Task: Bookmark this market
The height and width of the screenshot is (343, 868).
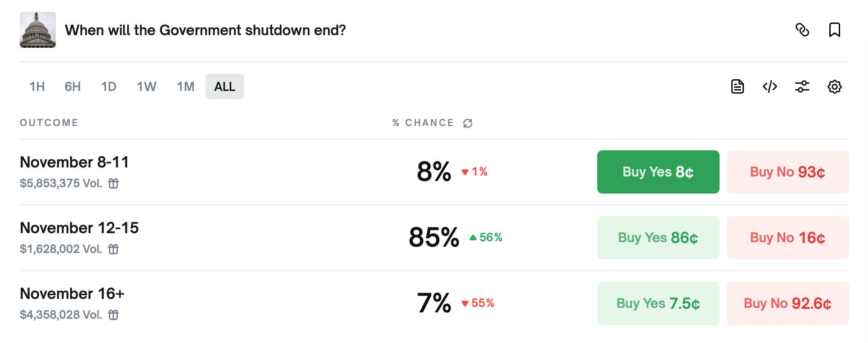Action: tap(835, 30)
